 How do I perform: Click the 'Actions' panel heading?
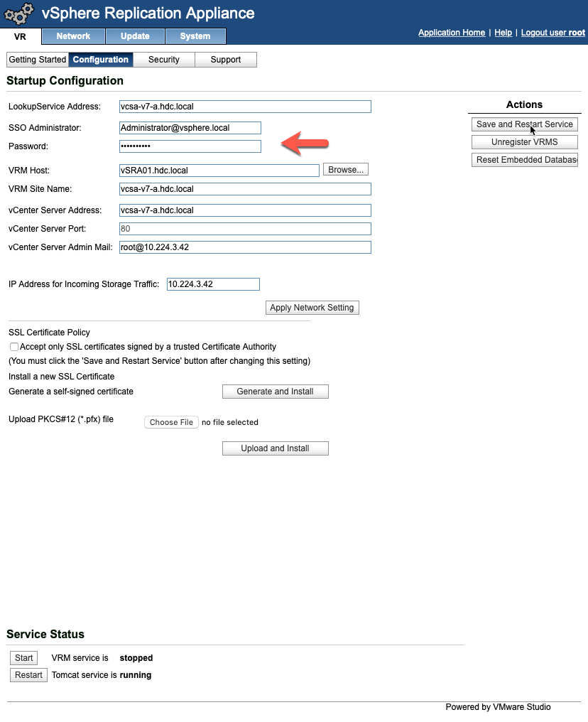tap(525, 104)
